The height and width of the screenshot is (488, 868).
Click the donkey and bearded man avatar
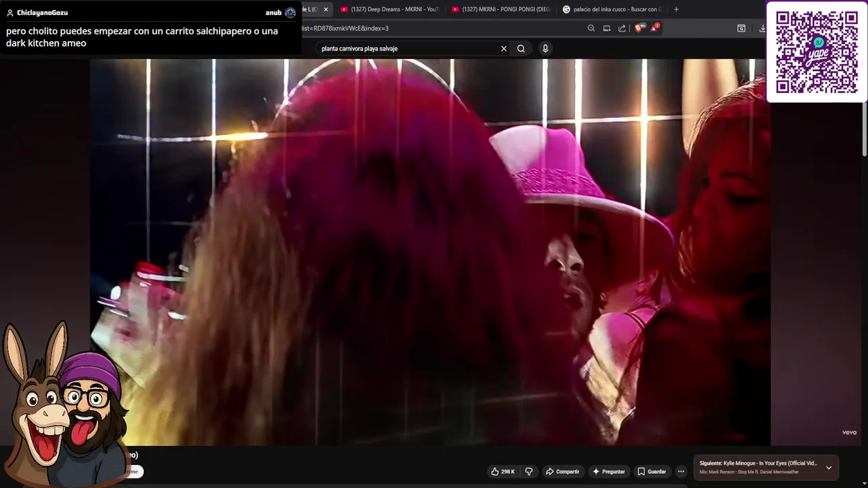(x=64, y=403)
